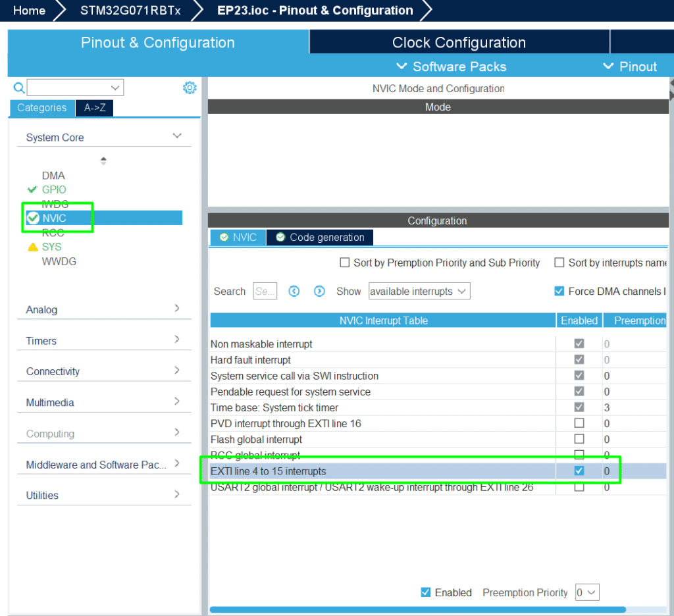Open the Show available interrupts dropdown
Image resolution: width=674 pixels, height=616 pixels.
click(419, 291)
